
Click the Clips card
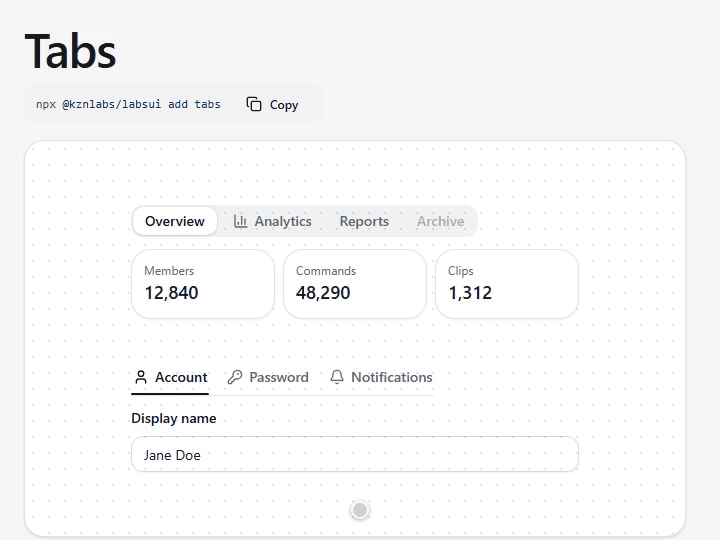[506, 284]
